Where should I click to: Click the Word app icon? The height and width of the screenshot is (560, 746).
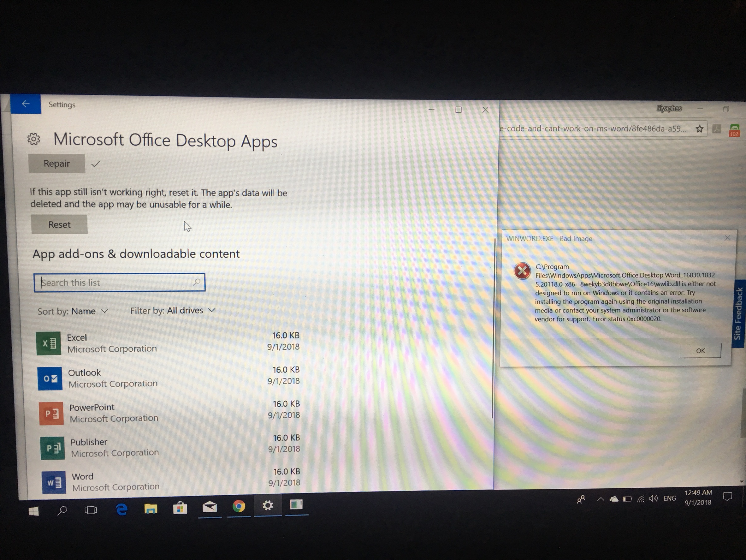(54, 482)
